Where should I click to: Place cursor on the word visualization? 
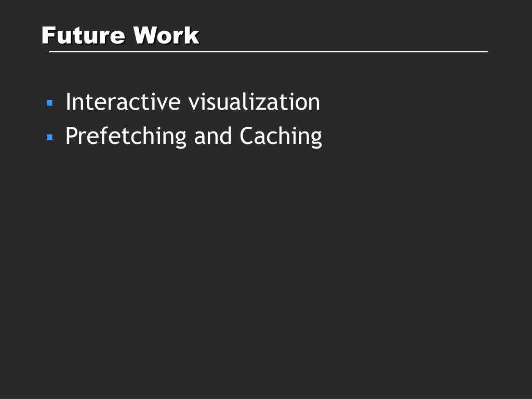pos(254,101)
